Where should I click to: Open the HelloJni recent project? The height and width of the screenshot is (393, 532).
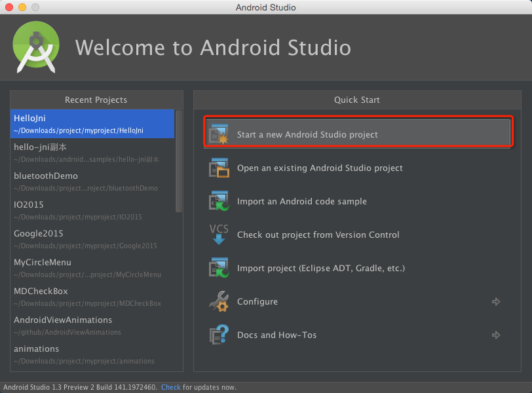pyautogui.click(x=92, y=124)
